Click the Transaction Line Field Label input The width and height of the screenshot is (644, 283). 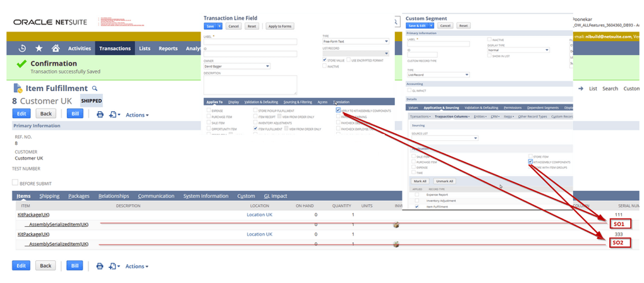click(x=250, y=42)
